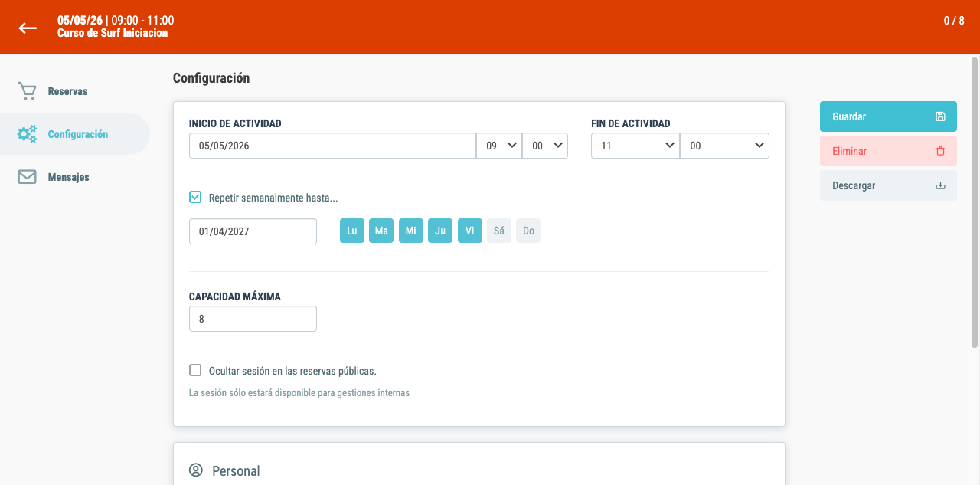The width and height of the screenshot is (980, 485).
Task: Open the end minutes dropdown
Action: coord(724,146)
